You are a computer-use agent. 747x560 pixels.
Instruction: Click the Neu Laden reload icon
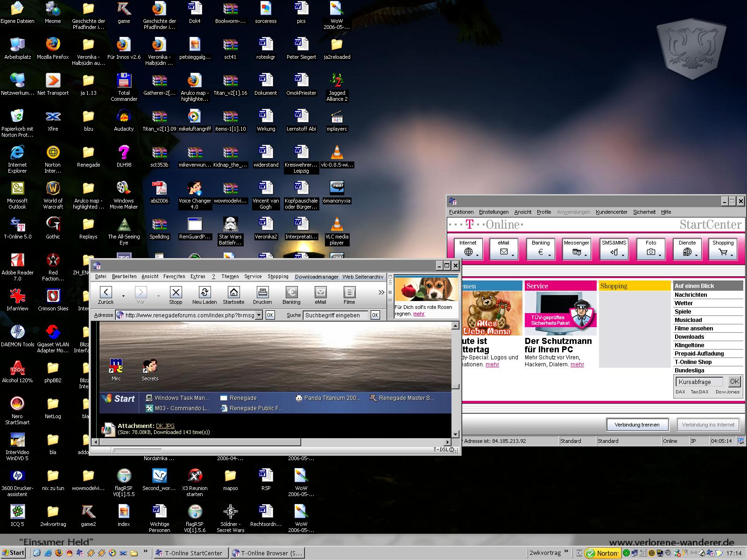(204, 293)
